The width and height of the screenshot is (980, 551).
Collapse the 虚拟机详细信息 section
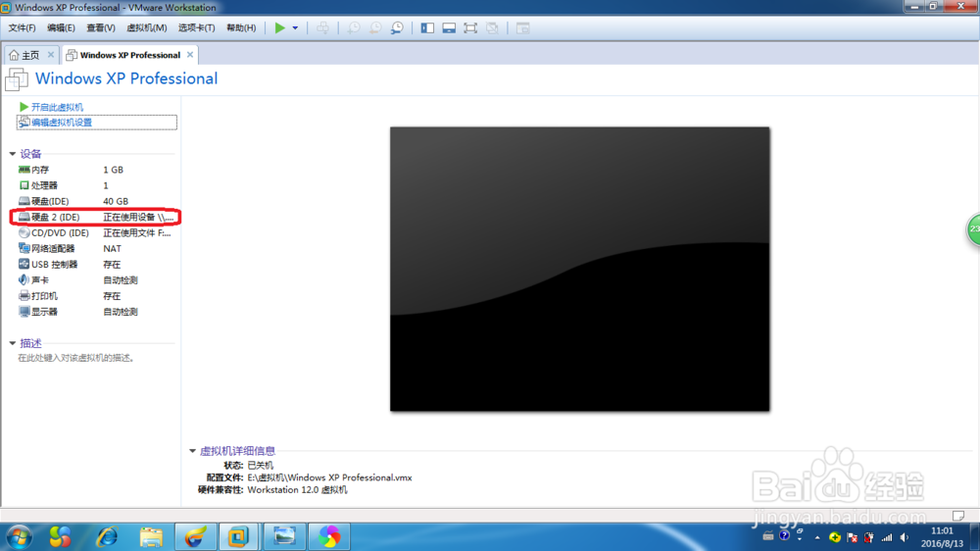click(192, 451)
